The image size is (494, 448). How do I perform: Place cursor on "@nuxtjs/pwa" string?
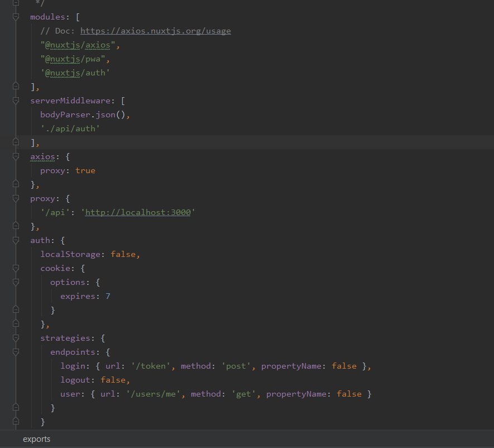(73, 59)
